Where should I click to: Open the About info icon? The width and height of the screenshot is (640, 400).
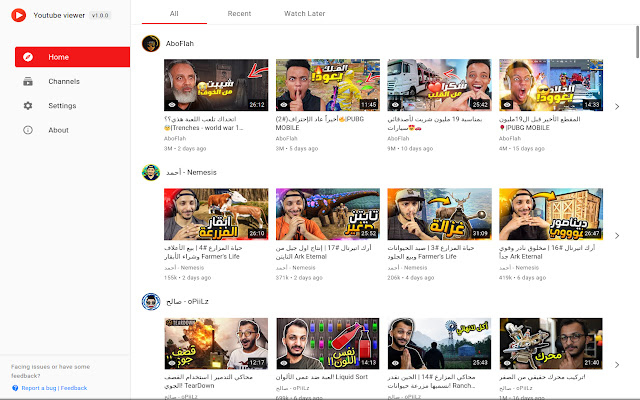tap(28, 130)
